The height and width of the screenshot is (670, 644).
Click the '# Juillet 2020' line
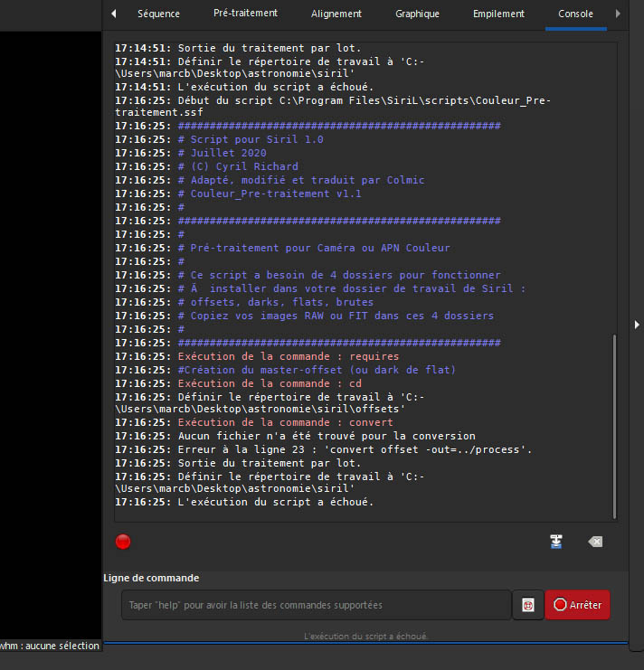click(x=191, y=153)
